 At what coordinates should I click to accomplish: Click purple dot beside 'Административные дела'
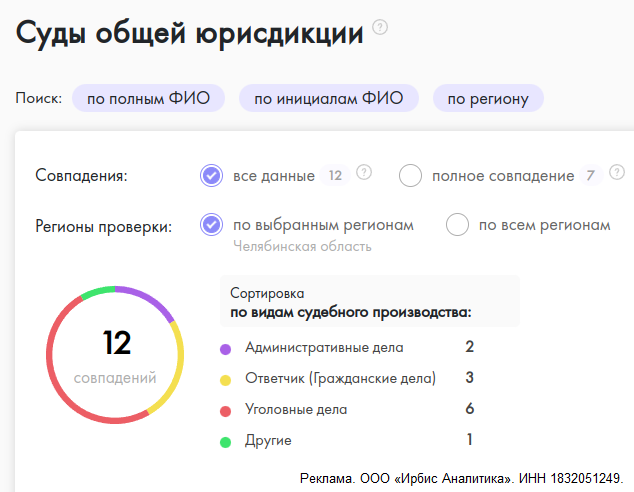coord(225,349)
